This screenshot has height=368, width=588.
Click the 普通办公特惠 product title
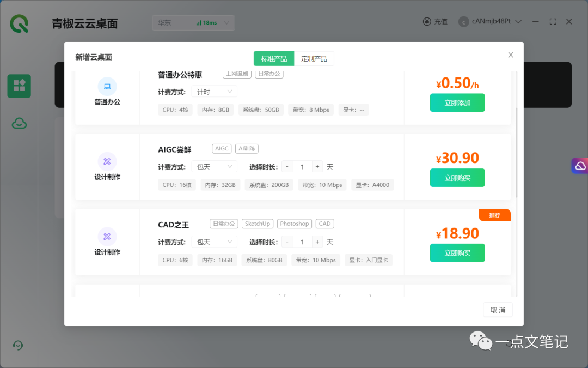pyautogui.click(x=180, y=75)
